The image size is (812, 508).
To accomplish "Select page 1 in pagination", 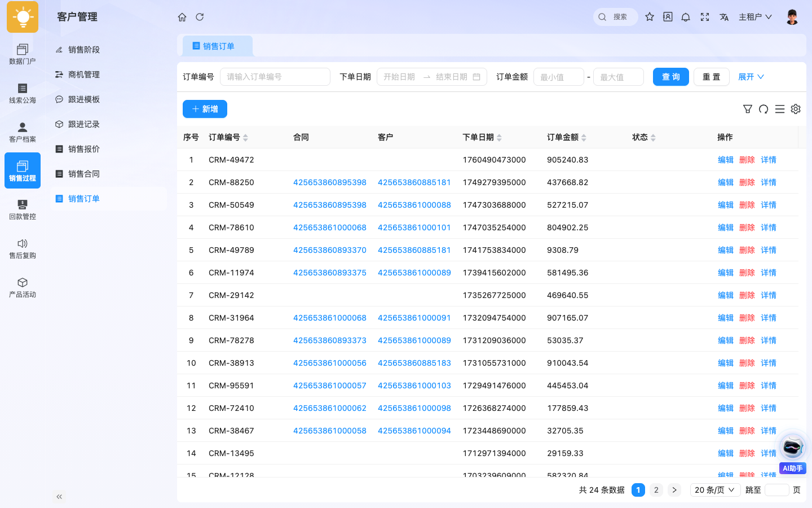I will (638, 490).
